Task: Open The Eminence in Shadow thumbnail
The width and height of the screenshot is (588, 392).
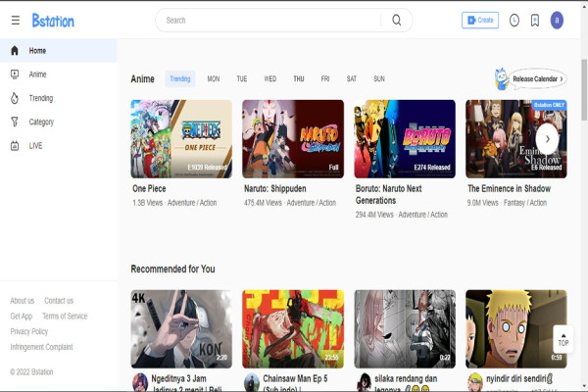Action: (x=516, y=139)
